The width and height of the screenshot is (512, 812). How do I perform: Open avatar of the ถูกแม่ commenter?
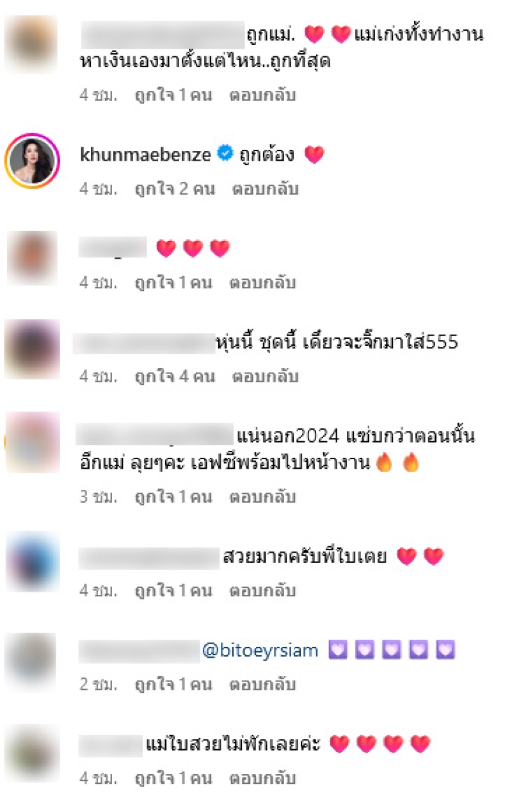click(33, 45)
